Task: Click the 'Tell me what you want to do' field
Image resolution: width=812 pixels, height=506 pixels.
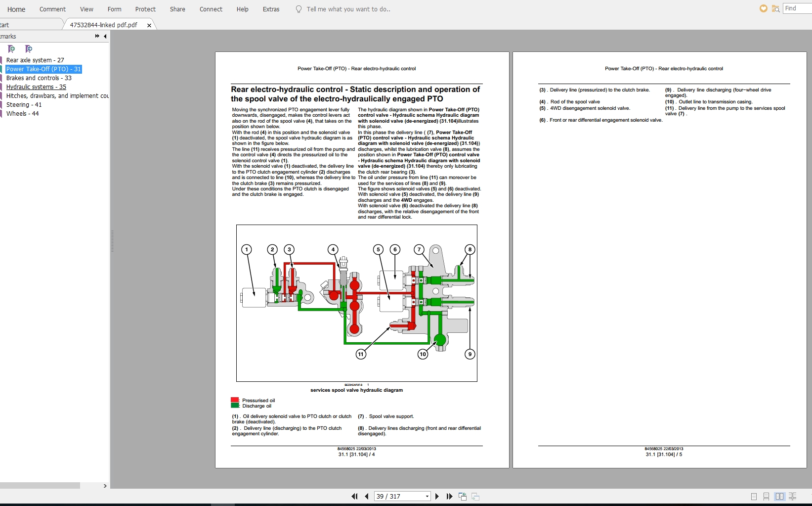Action: [x=348, y=9]
